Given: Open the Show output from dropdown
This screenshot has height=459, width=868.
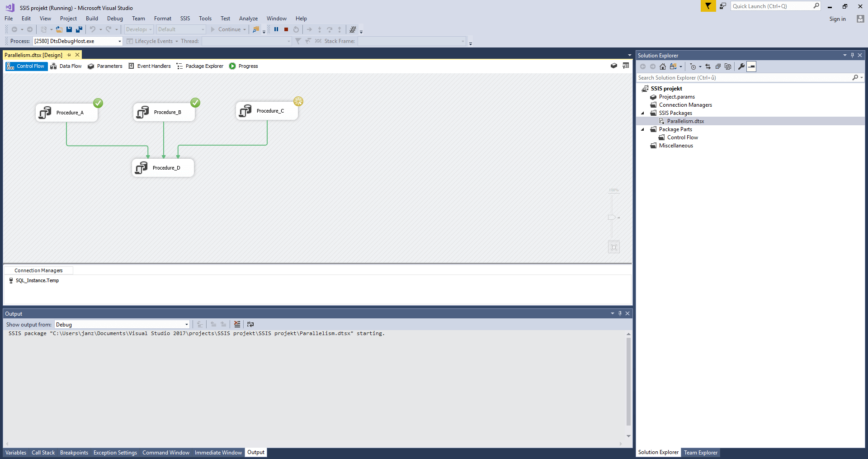Looking at the screenshot, I should [x=186, y=324].
